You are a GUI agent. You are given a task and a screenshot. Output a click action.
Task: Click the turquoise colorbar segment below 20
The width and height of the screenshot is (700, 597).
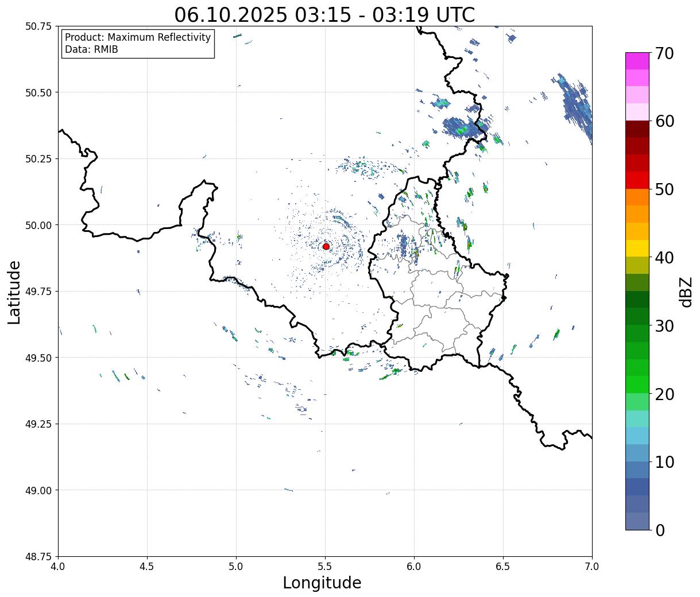(x=637, y=419)
